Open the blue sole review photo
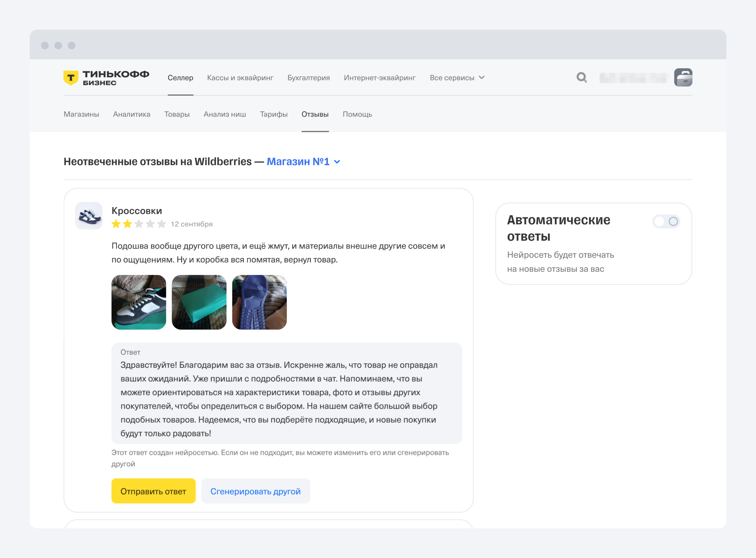Screen dimensions: 756x558 pyautogui.click(x=259, y=302)
